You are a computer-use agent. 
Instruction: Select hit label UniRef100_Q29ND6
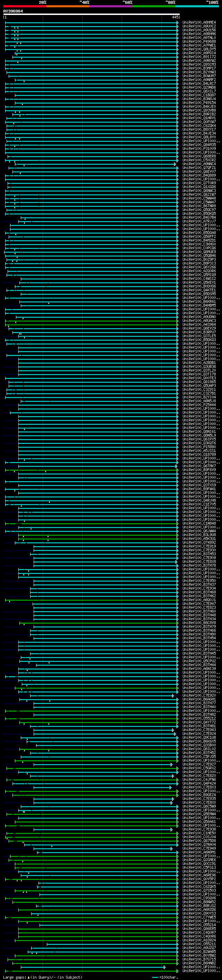coord(199,88)
